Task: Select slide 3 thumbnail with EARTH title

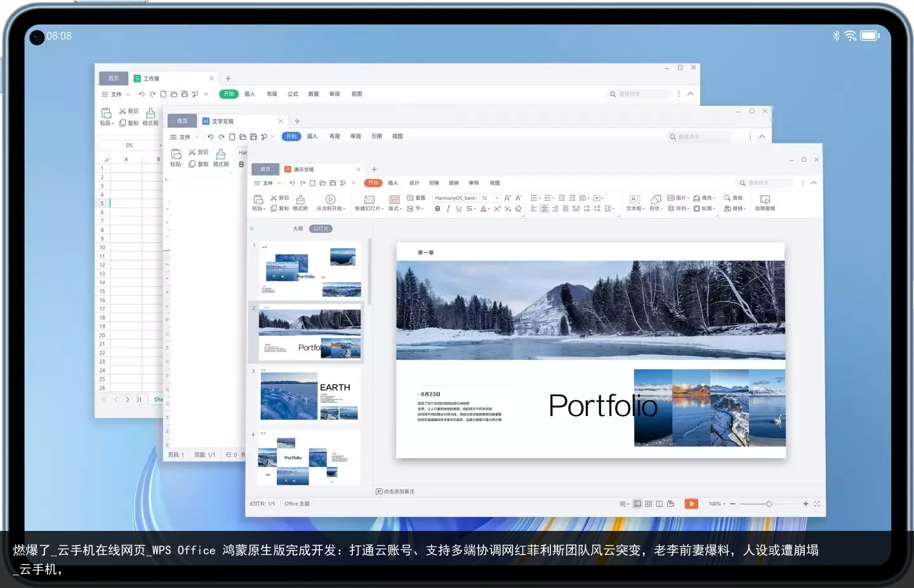Action: [310, 397]
